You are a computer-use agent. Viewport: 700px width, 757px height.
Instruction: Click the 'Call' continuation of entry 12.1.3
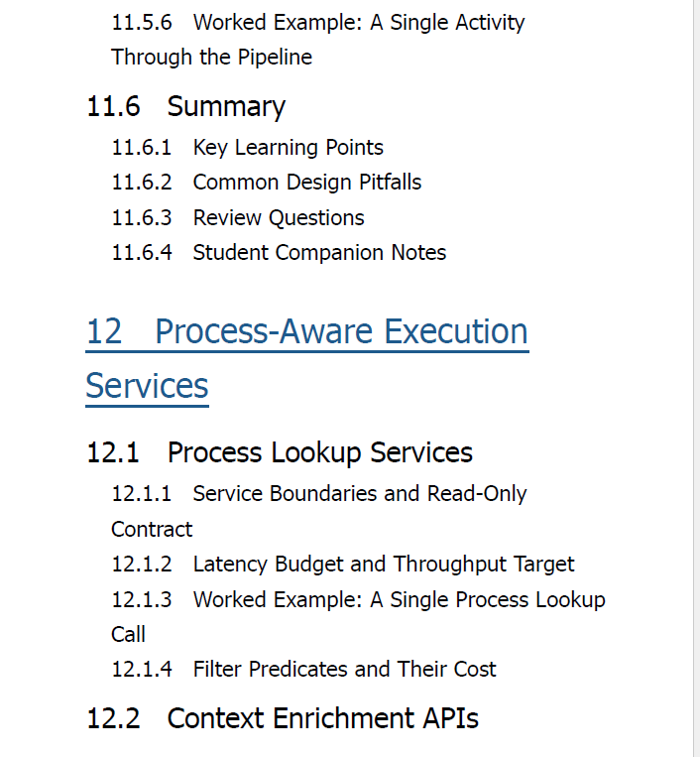coord(128,634)
